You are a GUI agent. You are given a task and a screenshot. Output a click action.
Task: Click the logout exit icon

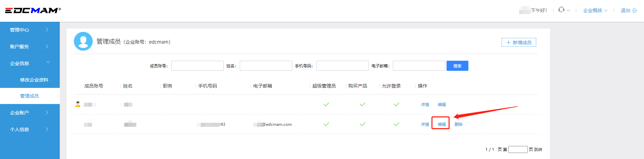[635, 11]
